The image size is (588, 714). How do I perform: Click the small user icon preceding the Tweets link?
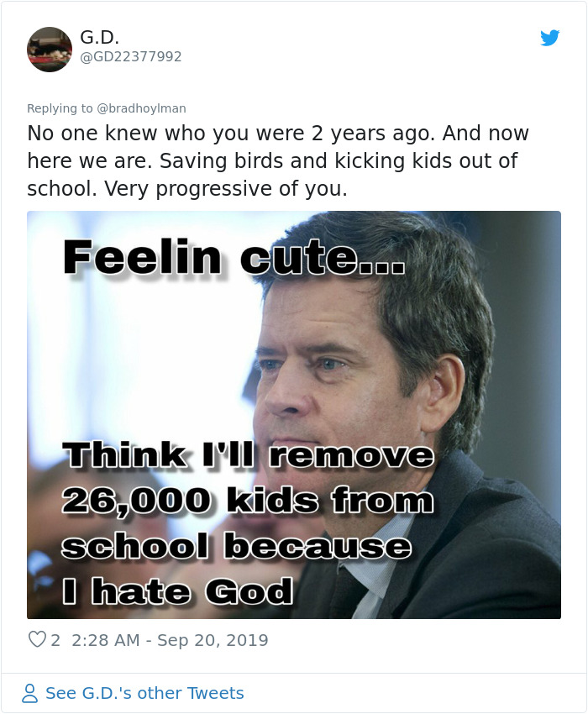click(x=29, y=693)
